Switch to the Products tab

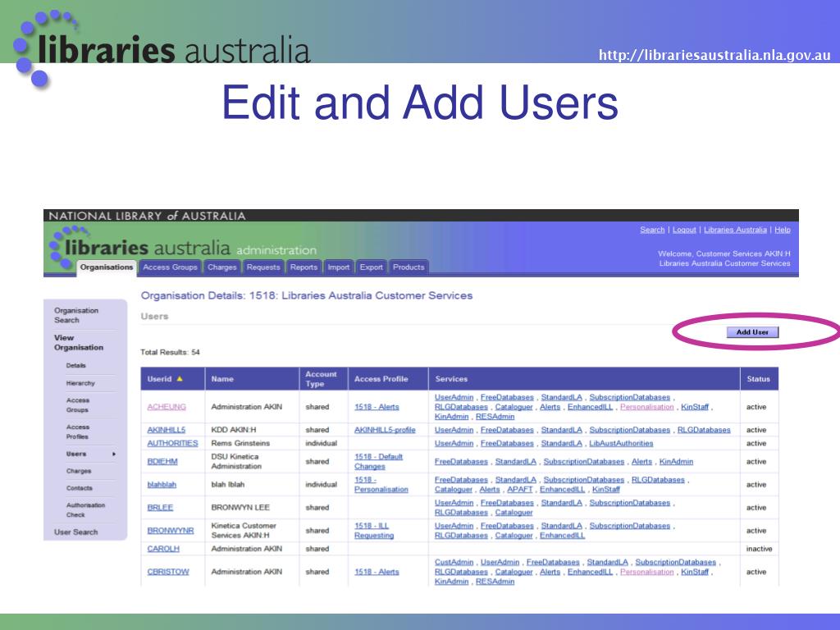click(x=409, y=267)
